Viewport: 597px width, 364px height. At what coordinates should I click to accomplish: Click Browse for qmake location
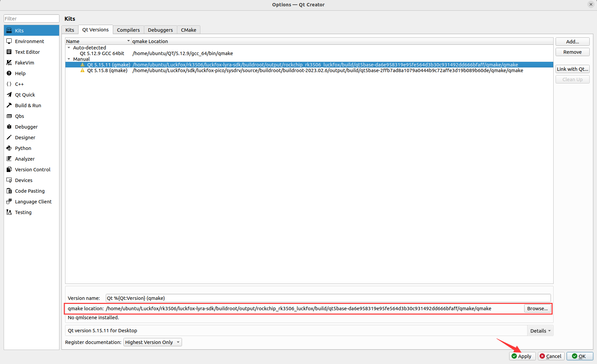pos(537,309)
